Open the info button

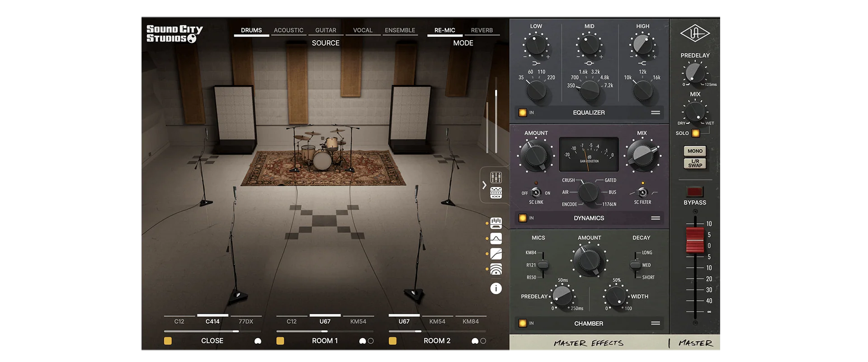(x=496, y=288)
